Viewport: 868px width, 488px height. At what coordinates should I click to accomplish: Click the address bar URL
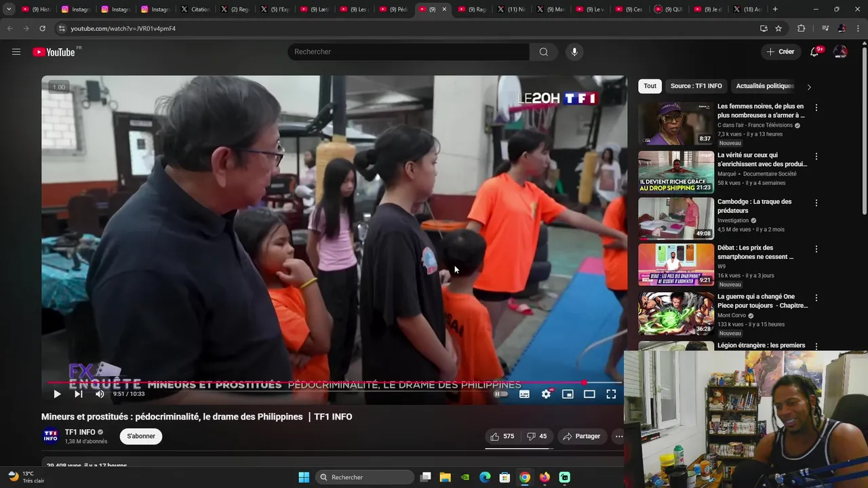point(123,28)
